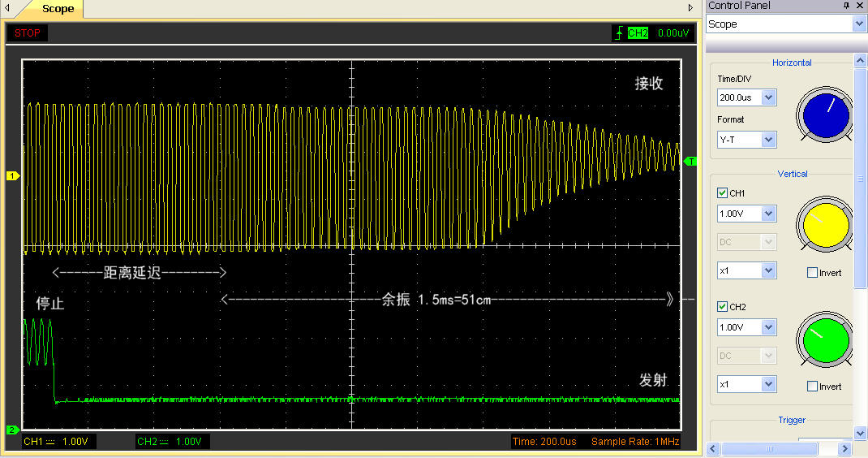The image size is (868, 458).
Task: Click the 0.00uV trigger level readout
Action: click(673, 33)
